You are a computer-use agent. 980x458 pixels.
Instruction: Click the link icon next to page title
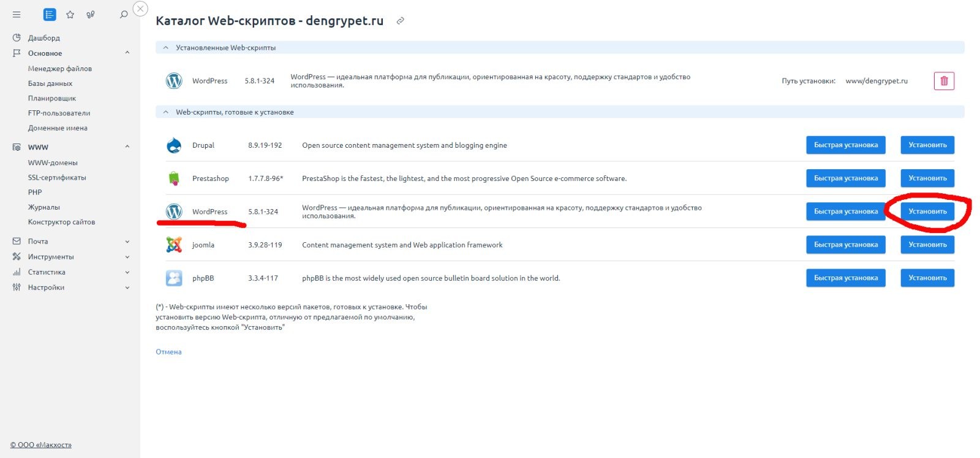(x=400, y=21)
